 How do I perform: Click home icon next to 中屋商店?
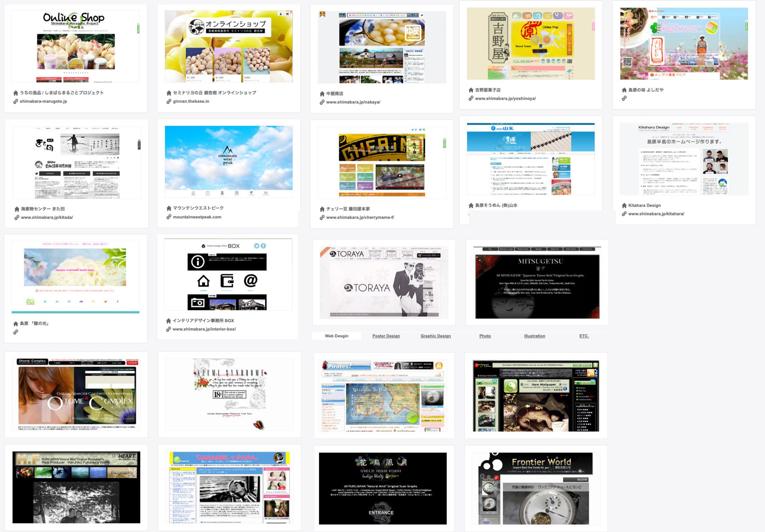(322, 94)
